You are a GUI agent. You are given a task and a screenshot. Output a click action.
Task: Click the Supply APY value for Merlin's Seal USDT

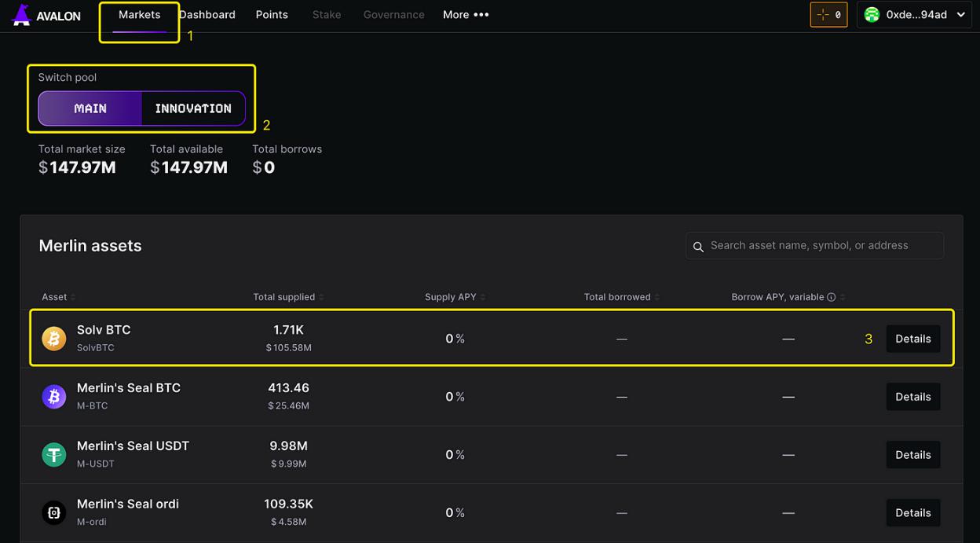(455, 455)
